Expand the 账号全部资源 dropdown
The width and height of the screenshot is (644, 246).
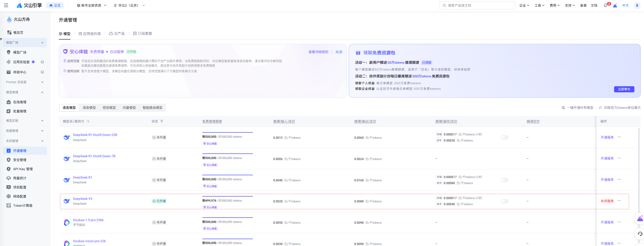pos(91,5)
